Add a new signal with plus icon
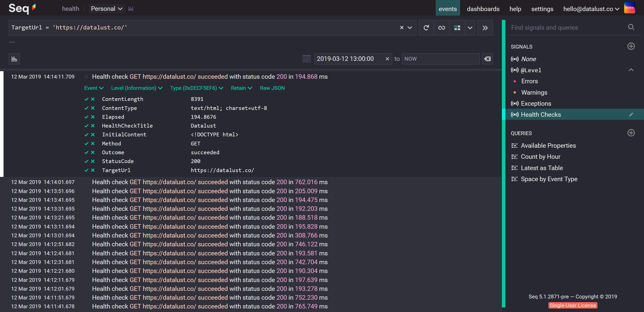The width and height of the screenshot is (644, 312). pyautogui.click(x=631, y=46)
